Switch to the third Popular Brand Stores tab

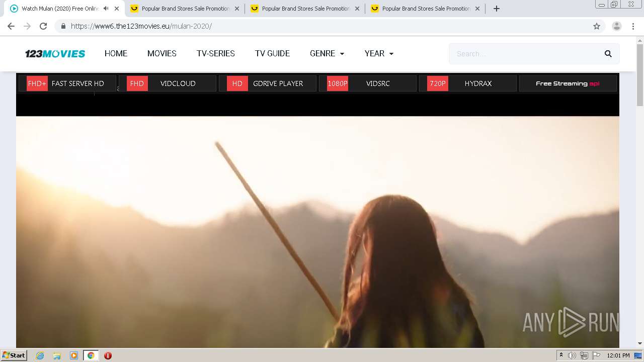pos(426,9)
